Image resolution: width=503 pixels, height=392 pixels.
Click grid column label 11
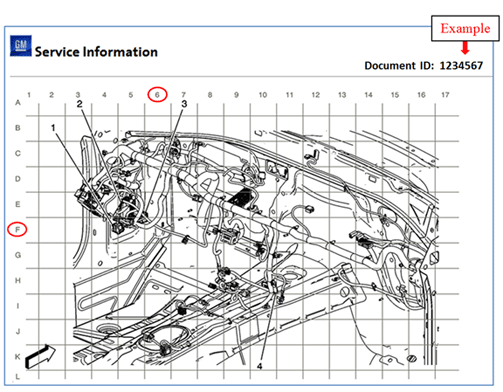click(289, 95)
